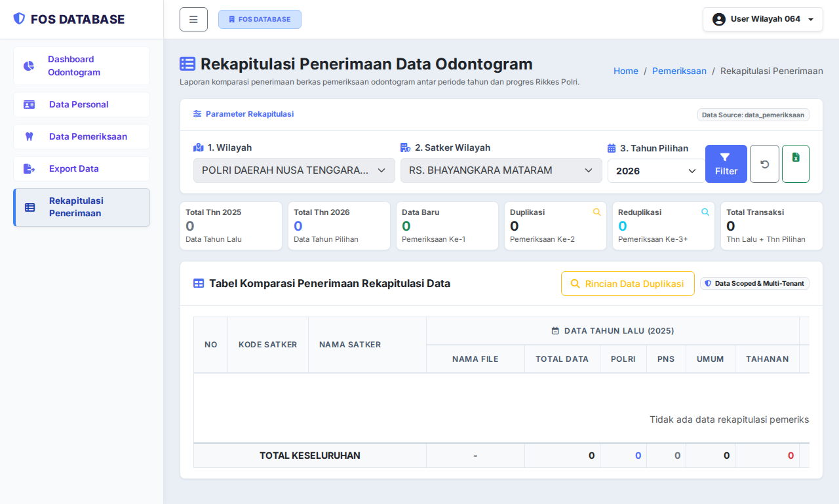Toggle the sidebar hamburger menu button

[x=193, y=20]
